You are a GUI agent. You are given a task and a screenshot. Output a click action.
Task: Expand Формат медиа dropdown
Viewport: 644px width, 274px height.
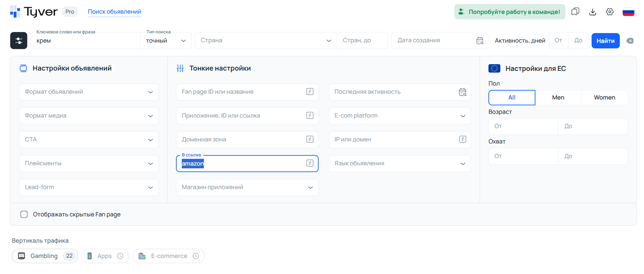(89, 116)
